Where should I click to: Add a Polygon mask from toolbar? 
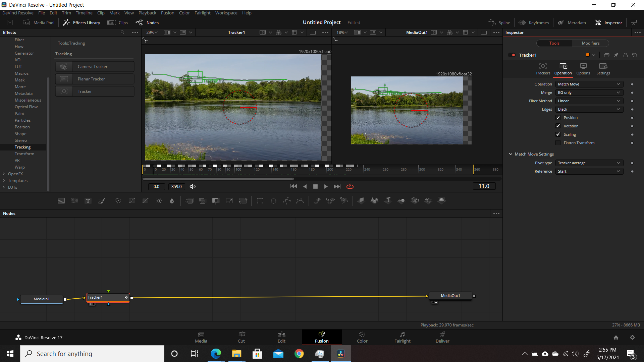pyautogui.click(x=287, y=201)
